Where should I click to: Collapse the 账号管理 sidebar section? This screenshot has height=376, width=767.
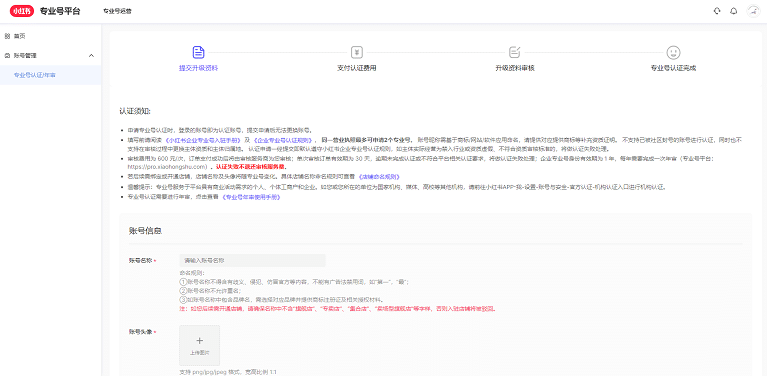tap(91, 56)
